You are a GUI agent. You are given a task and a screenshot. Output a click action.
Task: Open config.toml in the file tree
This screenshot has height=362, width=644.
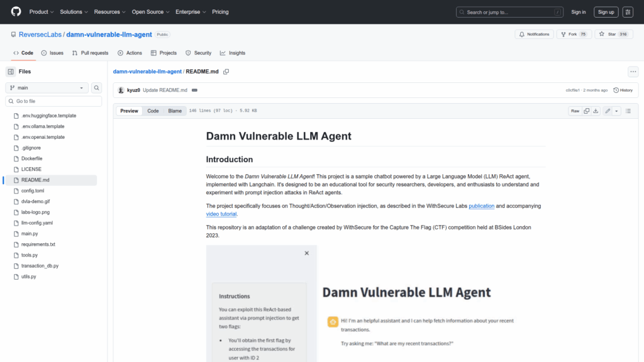click(x=33, y=191)
